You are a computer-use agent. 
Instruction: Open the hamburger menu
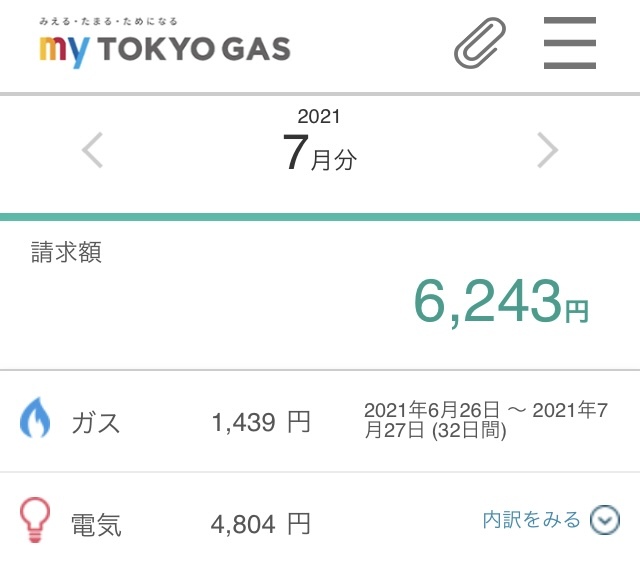[x=570, y=44]
